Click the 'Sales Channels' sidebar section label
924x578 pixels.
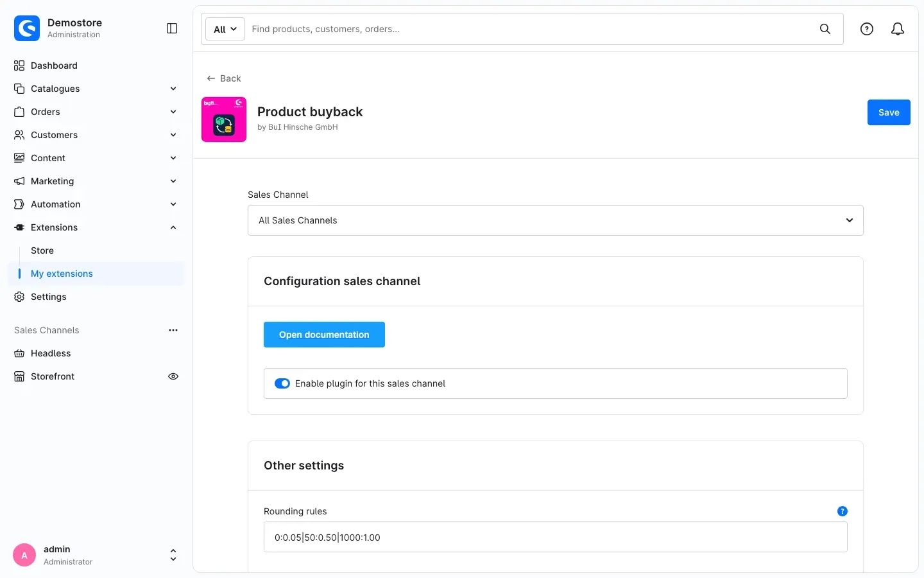tap(47, 330)
